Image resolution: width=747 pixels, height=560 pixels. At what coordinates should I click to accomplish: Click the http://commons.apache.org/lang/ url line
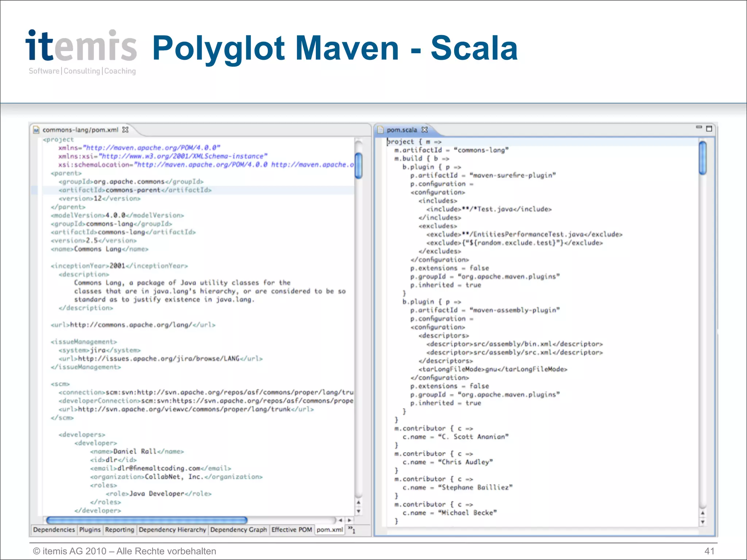(133, 325)
